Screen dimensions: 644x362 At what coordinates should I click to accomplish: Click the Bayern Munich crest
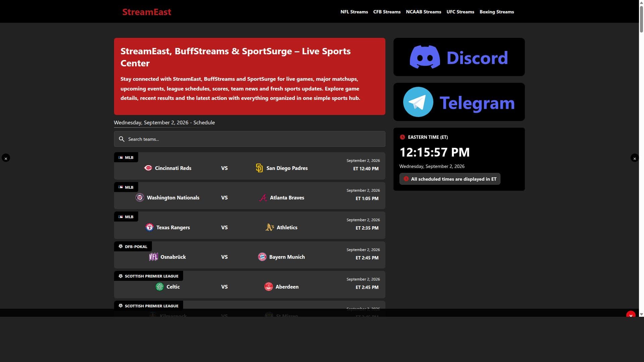262,257
